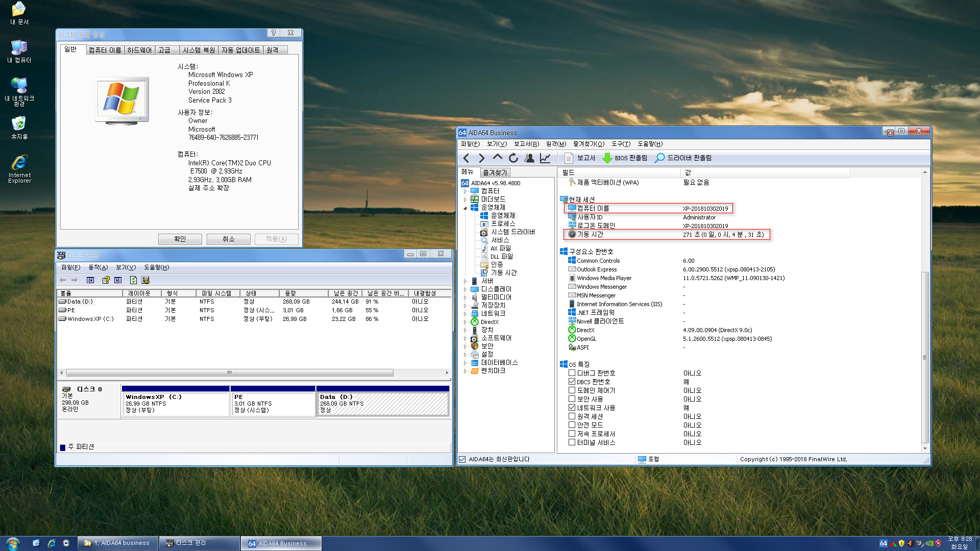Expand 서버 node in AIDA64 tree
The image size is (980, 551).
pyautogui.click(x=465, y=281)
